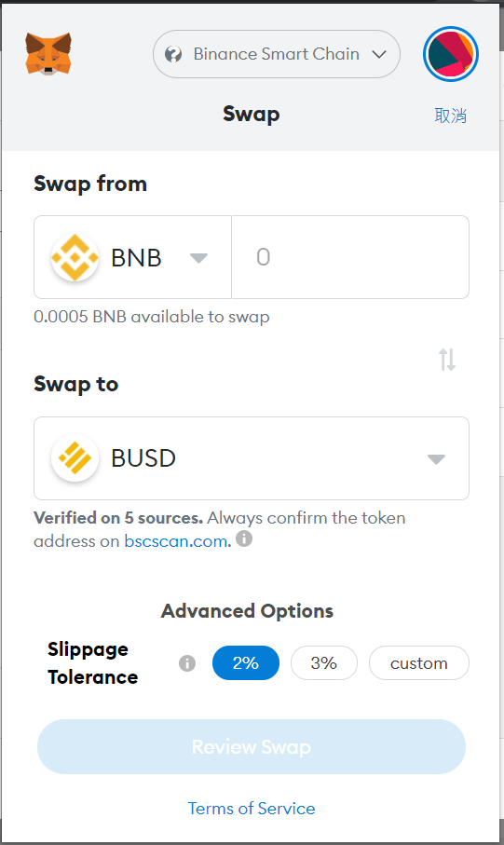This screenshot has height=845, width=504.
Task: Open the bscscan.com link
Action: point(177,541)
